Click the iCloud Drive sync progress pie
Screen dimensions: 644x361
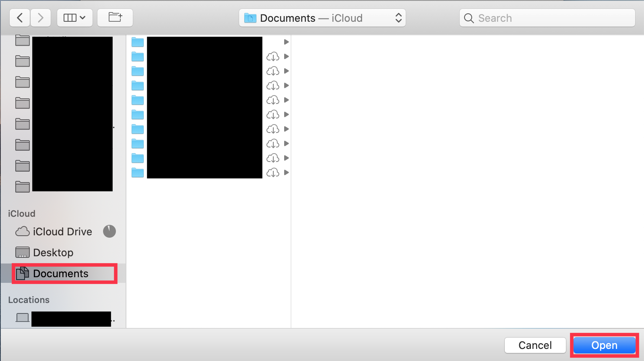109,231
